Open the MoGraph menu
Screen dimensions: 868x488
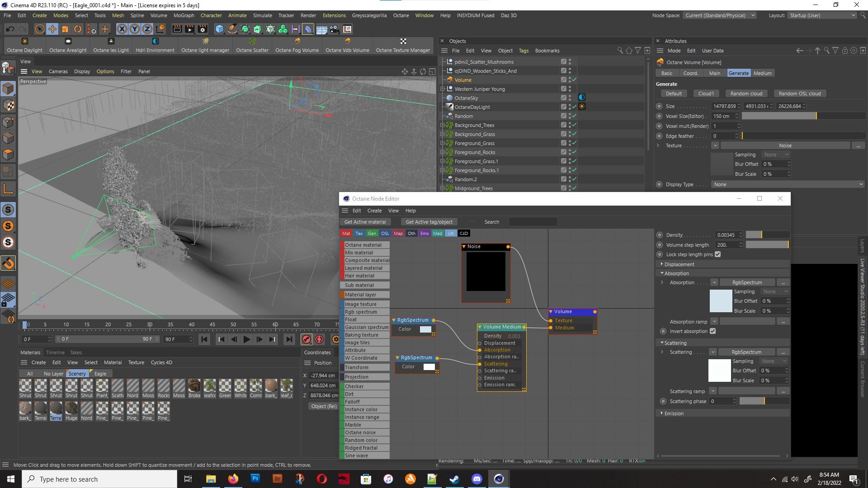tap(184, 15)
